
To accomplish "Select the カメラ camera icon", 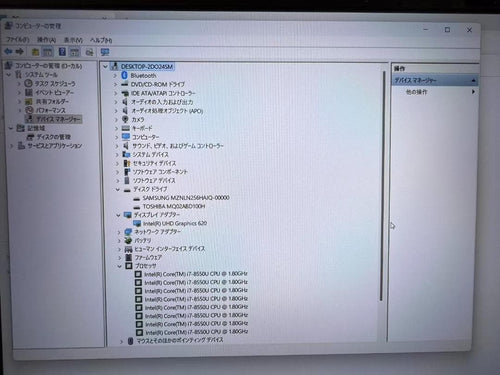I will pos(125,119).
